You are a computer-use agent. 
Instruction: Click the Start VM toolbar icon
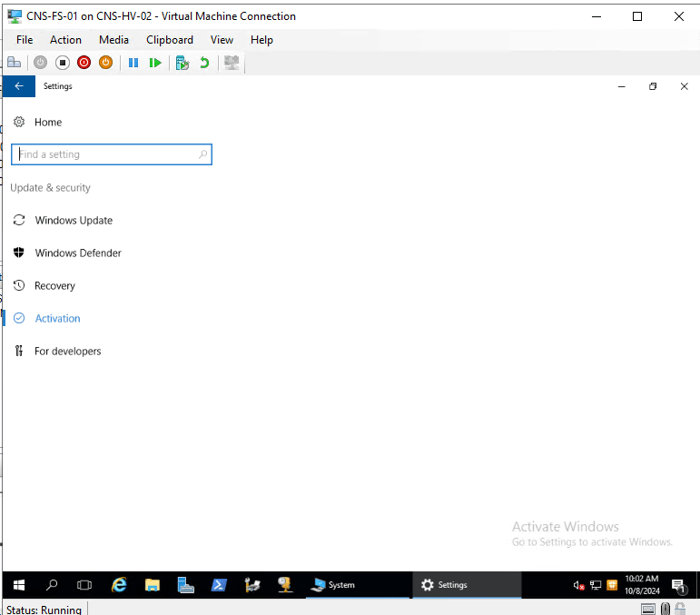pyautogui.click(x=40, y=63)
